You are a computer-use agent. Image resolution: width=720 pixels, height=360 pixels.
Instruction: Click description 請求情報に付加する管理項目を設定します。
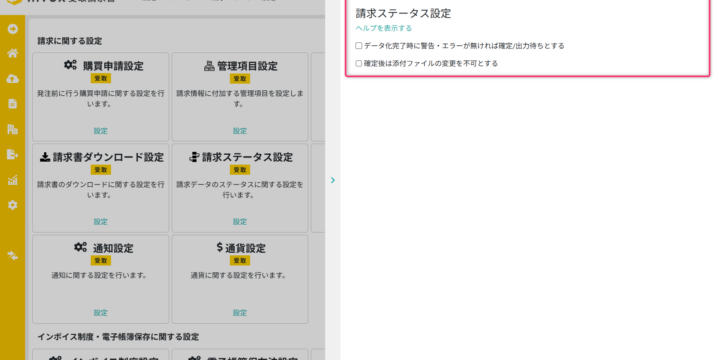point(240,98)
